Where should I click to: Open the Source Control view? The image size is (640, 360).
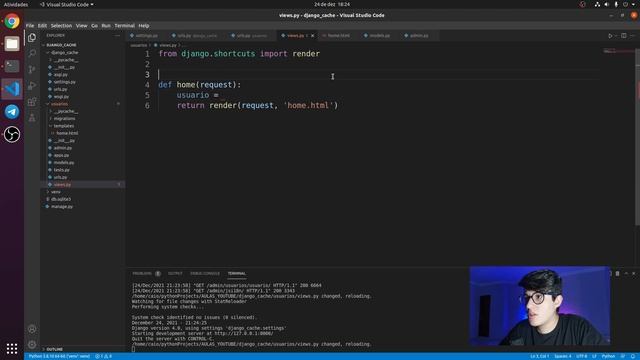click(32, 69)
